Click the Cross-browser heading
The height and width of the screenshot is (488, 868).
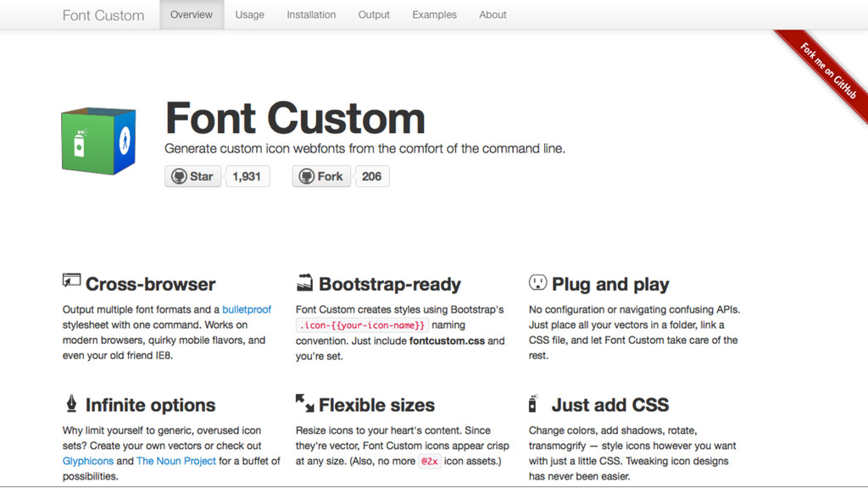click(150, 284)
